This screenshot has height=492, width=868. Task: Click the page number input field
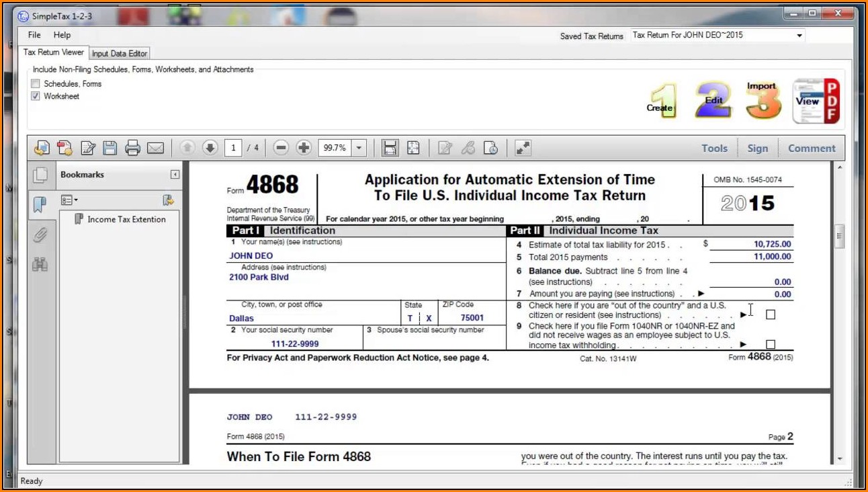pos(232,148)
